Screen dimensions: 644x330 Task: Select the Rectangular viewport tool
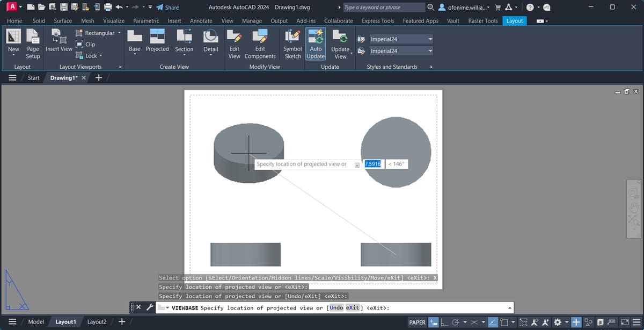[x=95, y=33]
